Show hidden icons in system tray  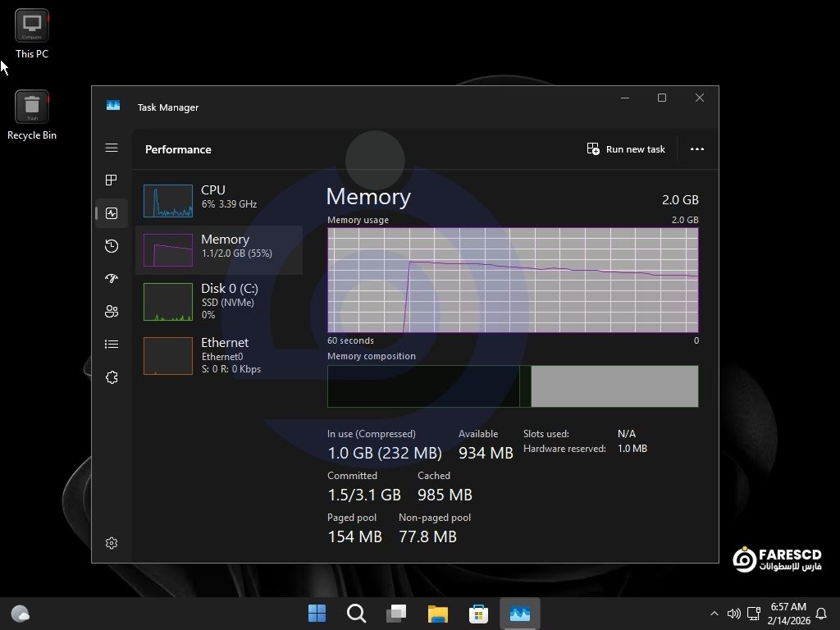[714, 614]
